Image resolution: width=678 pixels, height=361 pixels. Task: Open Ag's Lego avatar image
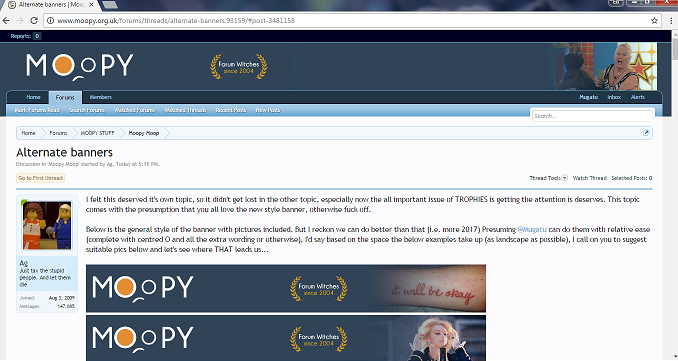47,225
